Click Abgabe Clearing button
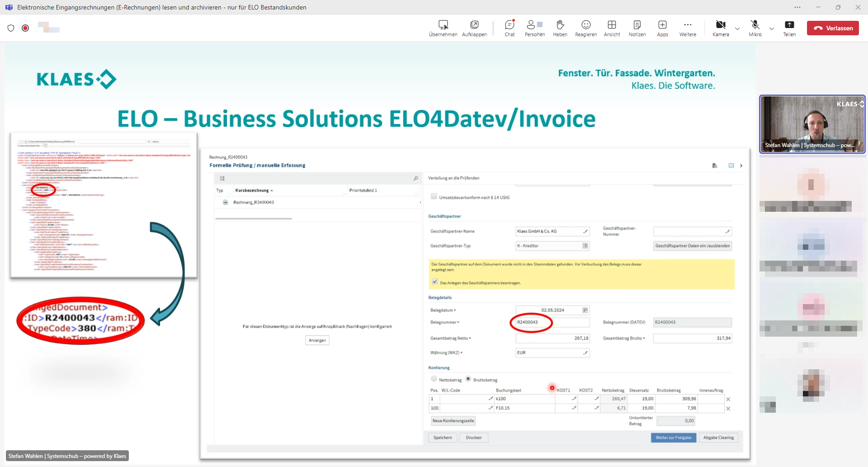The image size is (868, 467). tap(718, 438)
